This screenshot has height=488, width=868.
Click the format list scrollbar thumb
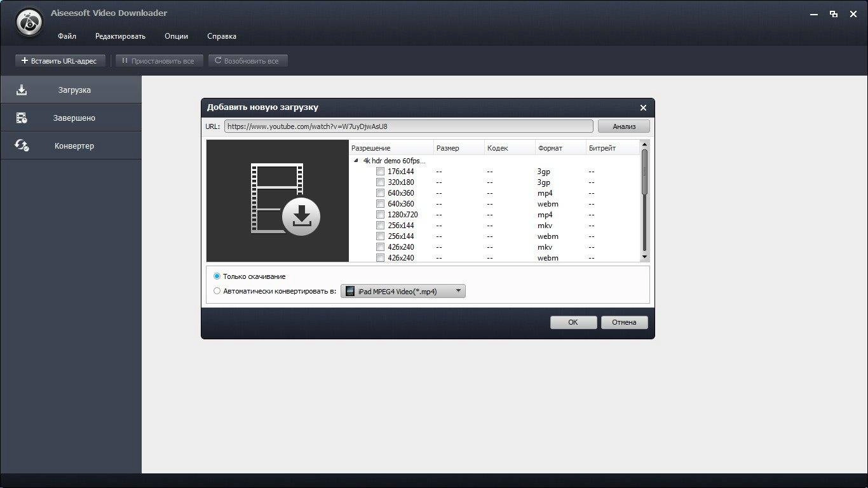pyautogui.click(x=644, y=172)
